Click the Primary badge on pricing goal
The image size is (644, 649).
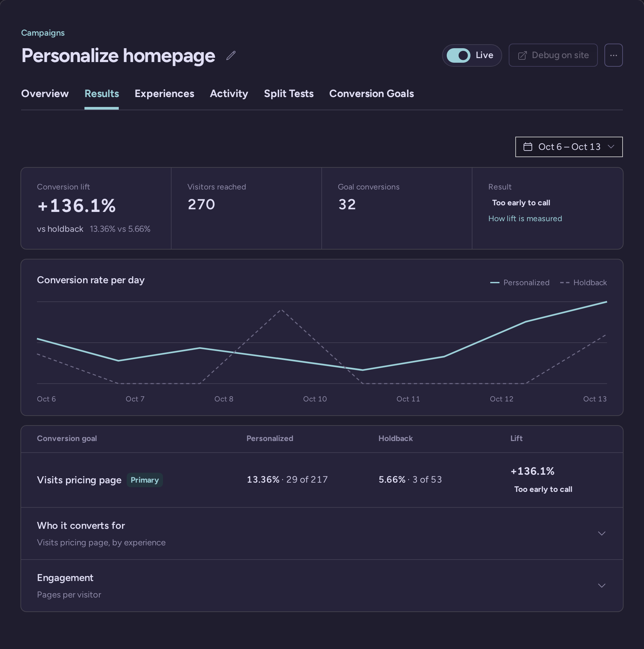pyautogui.click(x=145, y=480)
